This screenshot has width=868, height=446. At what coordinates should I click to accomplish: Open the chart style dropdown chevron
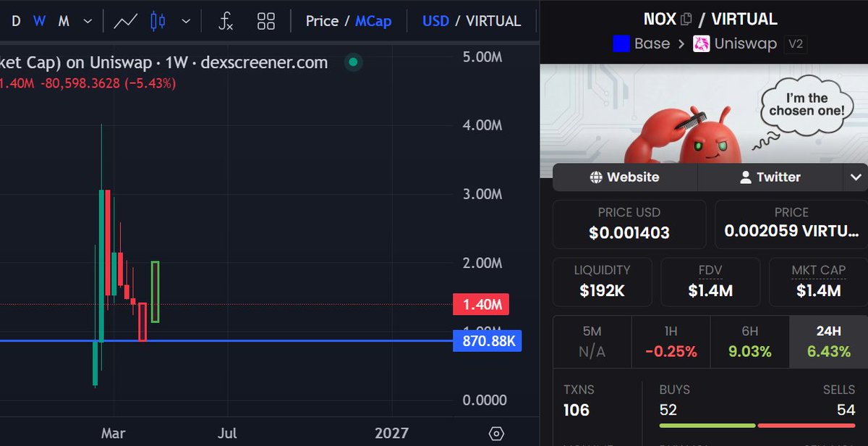point(187,21)
